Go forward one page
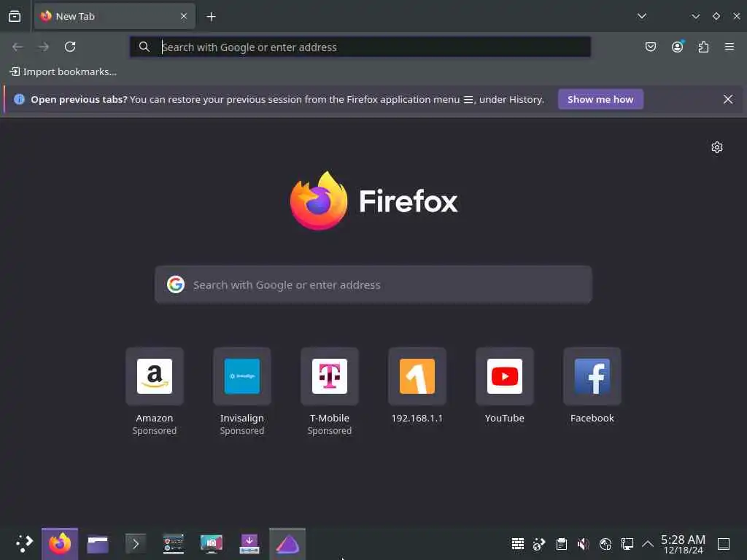This screenshot has width=747, height=560. pyautogui.click(x=44, y=47)
